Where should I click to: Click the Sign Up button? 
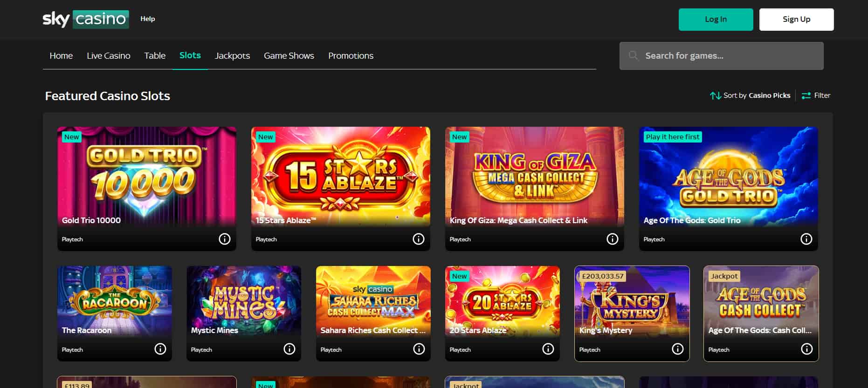point(796,20)
